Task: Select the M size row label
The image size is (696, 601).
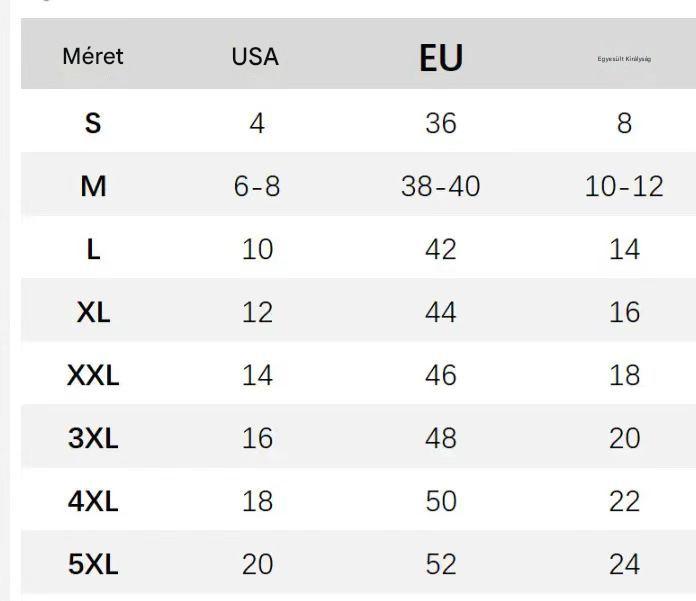Action: (x=93, y=186)
